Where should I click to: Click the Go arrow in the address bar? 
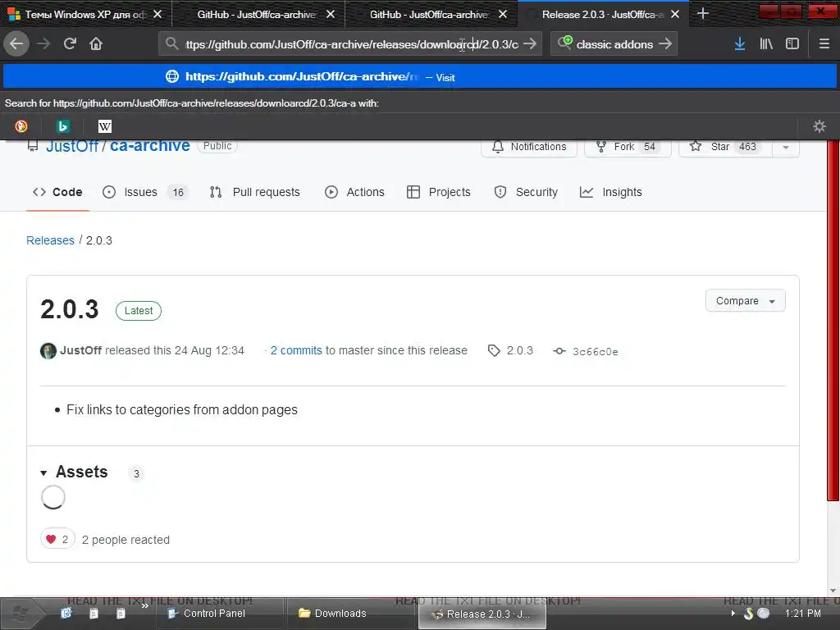pos(529,44)
